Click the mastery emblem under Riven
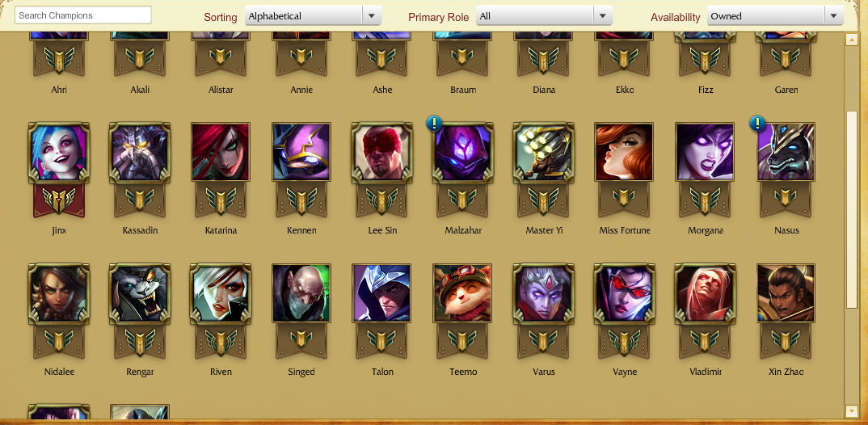 pos(221,341)
